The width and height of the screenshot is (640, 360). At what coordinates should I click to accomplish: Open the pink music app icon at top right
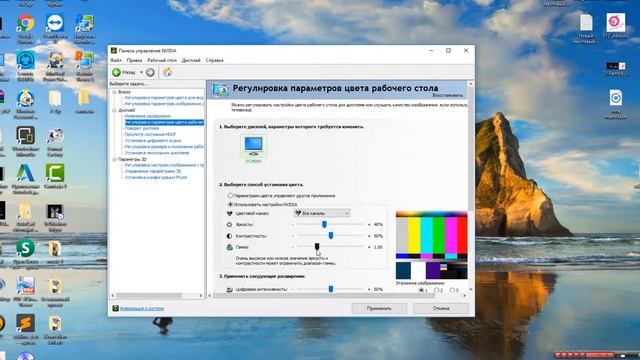[x=616, y=22]
